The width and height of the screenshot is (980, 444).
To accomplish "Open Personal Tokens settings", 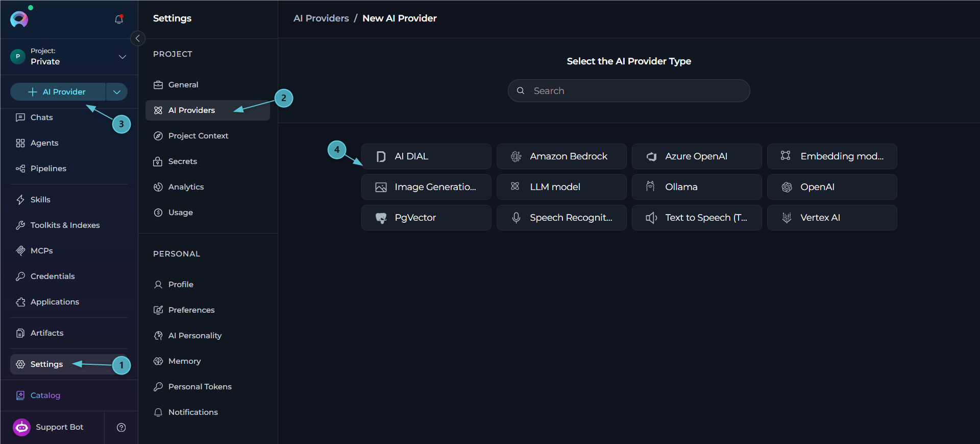I will click(x=208, y=387).
